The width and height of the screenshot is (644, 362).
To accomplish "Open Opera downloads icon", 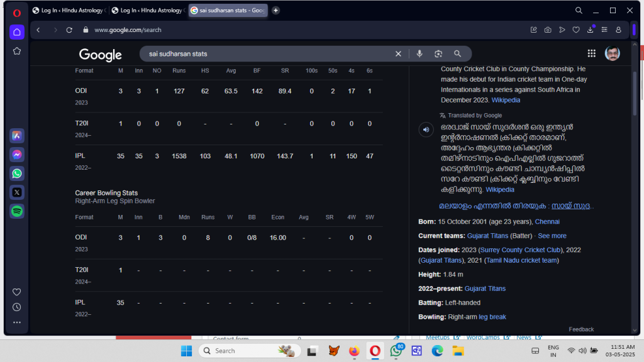I will coord(590,30).
